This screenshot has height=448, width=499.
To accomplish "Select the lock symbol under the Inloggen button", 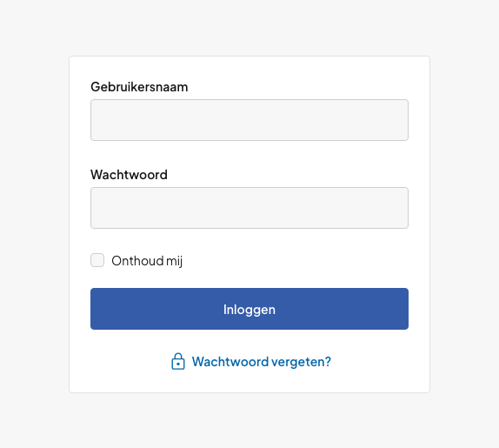I will (178, 361).
